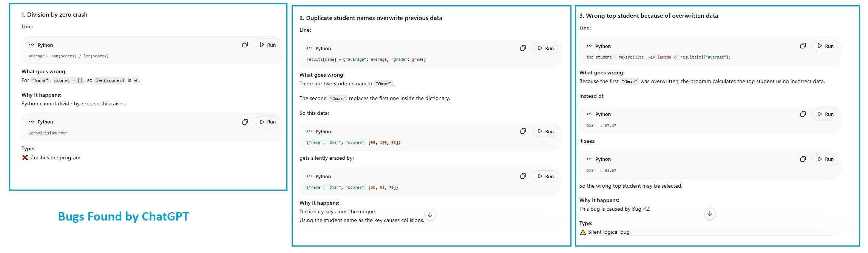868x253 pixels.
Task: Click the code text 'ZeroDivisionError'
Action: [48, 133]
